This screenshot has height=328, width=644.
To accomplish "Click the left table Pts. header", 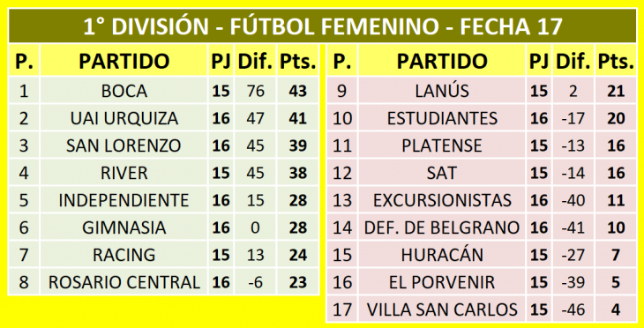I will click(x=298, y=61).
